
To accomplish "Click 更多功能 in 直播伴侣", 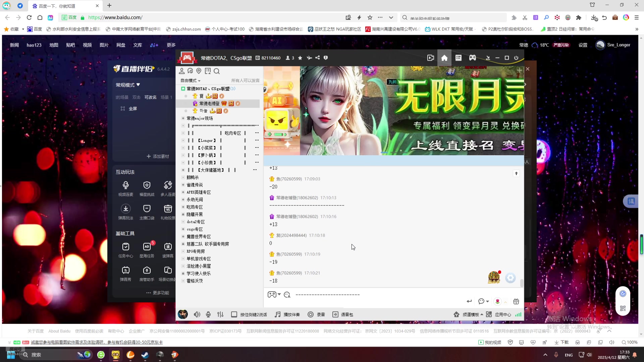I will pos(158,293).
